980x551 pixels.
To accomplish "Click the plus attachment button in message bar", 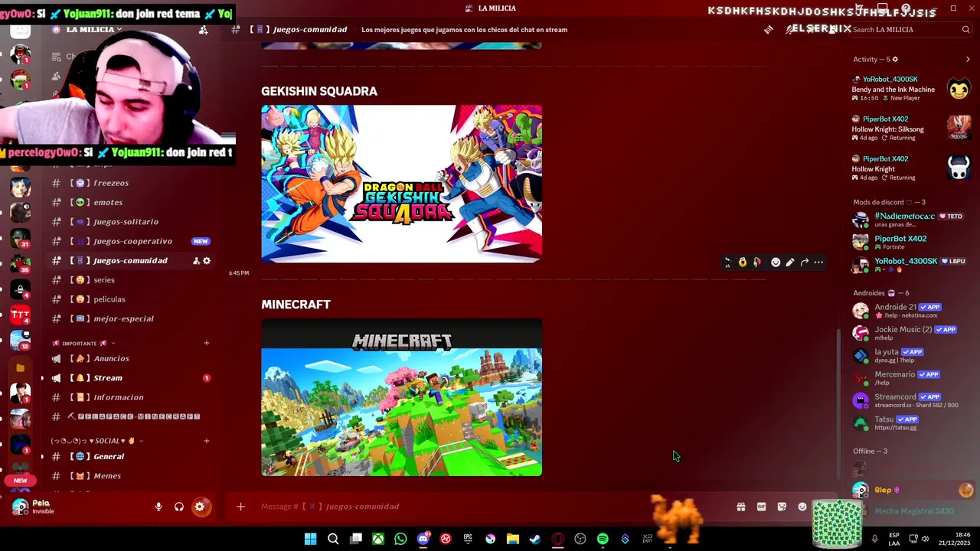I will click(240, 507).
